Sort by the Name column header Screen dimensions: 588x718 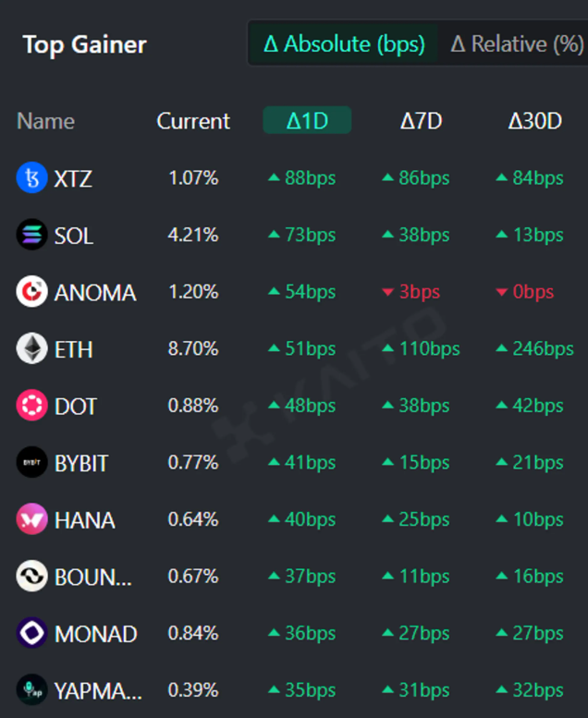coord(45,121)
